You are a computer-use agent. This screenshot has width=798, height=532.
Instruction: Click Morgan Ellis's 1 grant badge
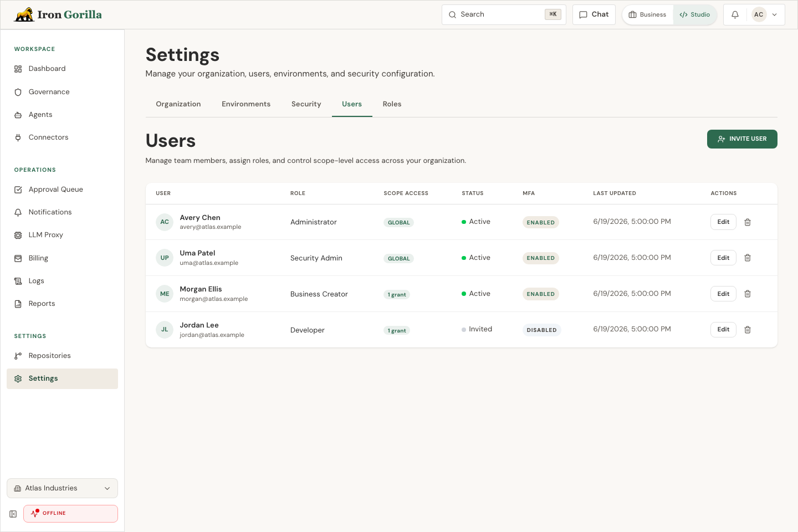coord(397,295)
